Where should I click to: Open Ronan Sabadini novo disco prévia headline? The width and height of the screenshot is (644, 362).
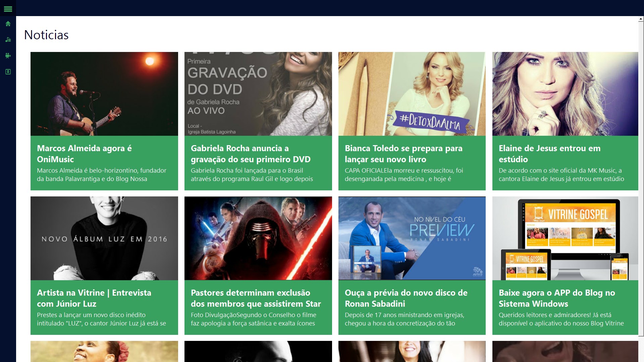coord(406,298)
